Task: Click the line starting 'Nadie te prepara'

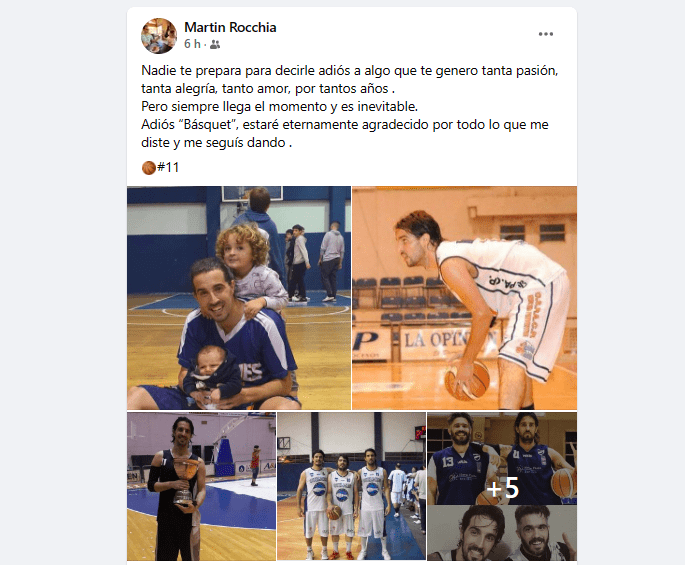Action: tap(349, 71)
